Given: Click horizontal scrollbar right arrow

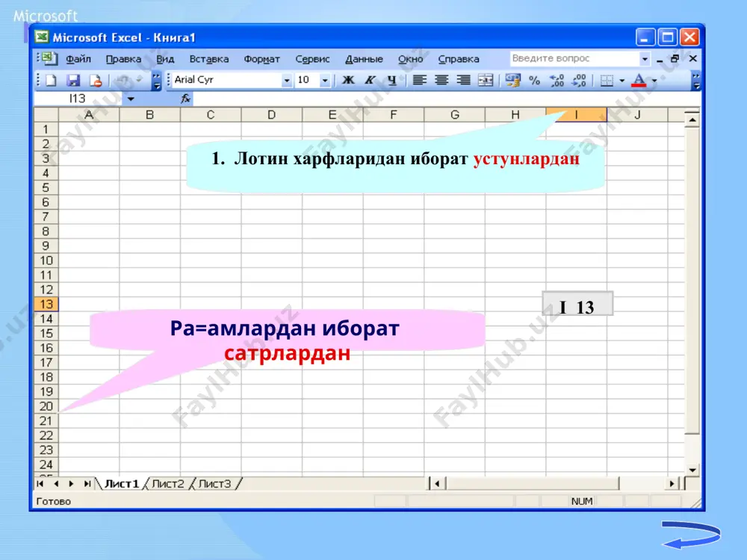Looking at the screenshot, I should [x=672, y=484].
